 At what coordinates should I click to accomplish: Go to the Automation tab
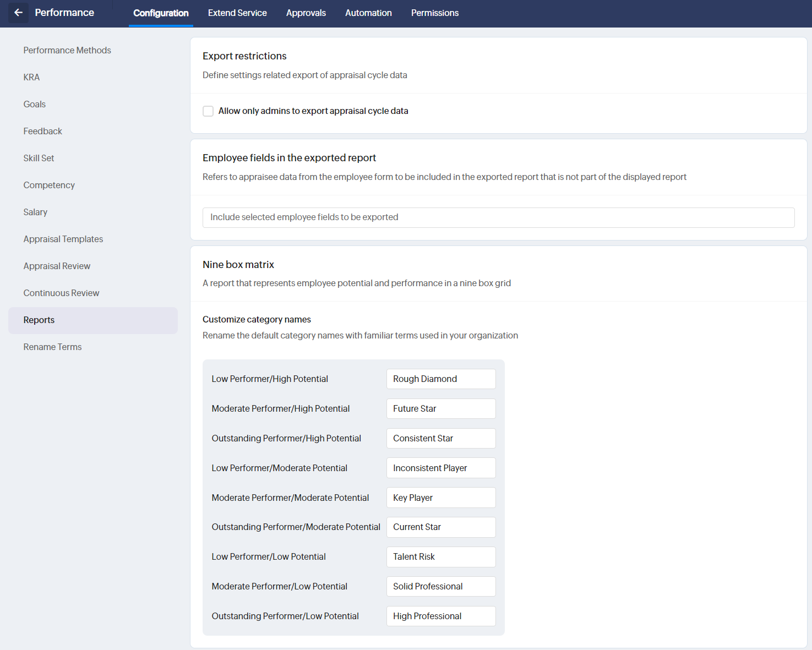click(368, 13)
